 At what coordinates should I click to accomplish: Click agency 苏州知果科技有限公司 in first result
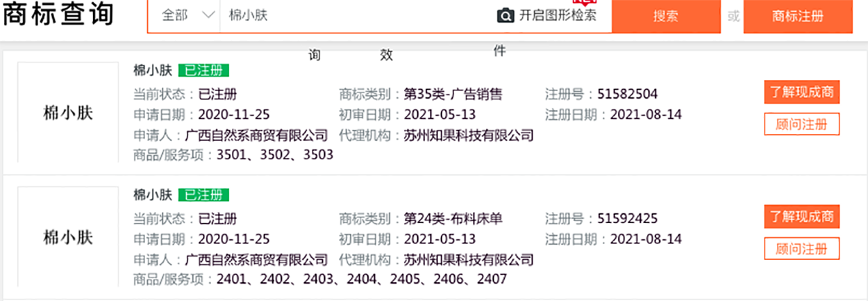point(469,135)
